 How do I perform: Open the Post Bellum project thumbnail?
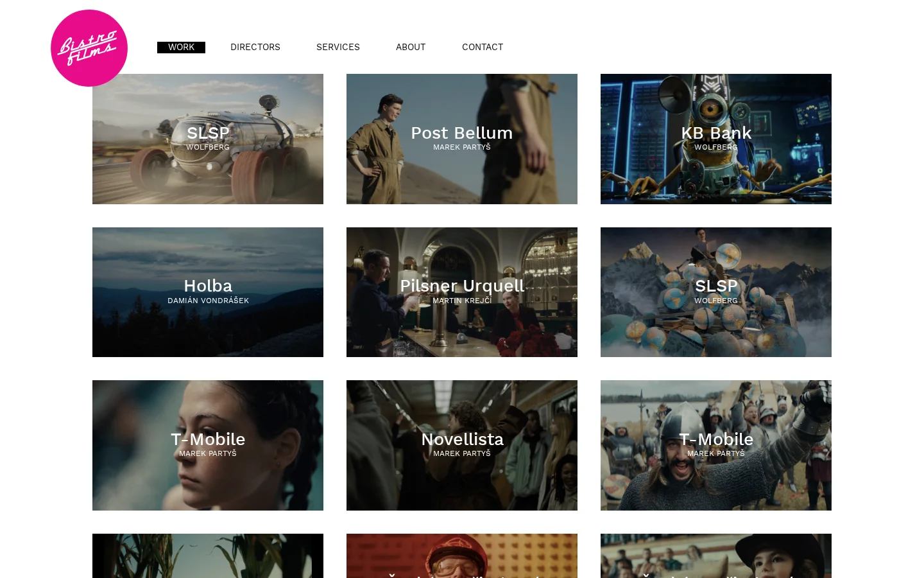pos(462,139)
